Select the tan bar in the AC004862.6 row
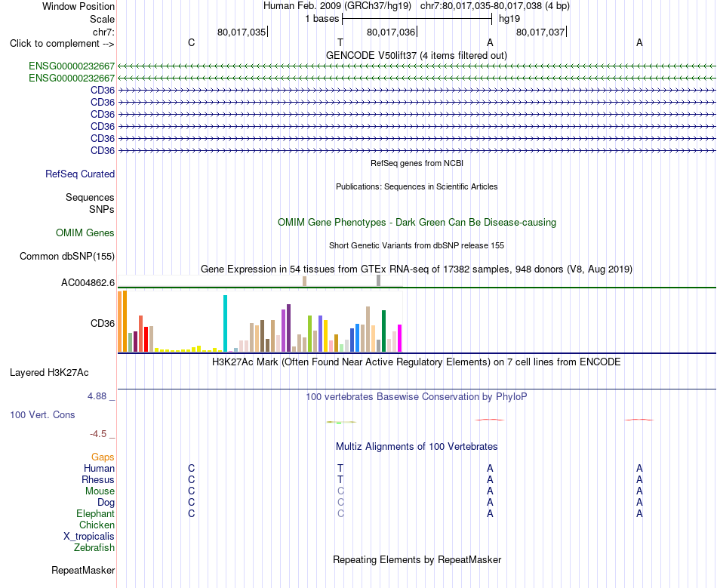The width and height of the screenshot is (717, 588). pyautogui.click(x=305, y=282)
